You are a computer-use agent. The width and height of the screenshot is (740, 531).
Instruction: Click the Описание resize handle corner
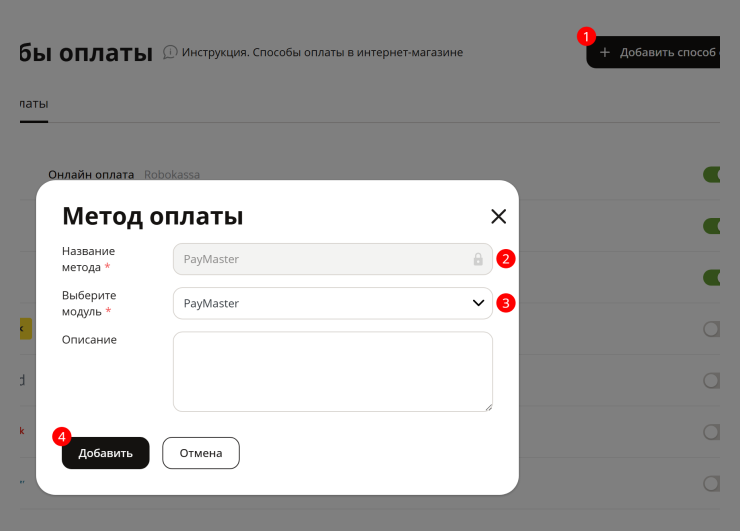[x=488, y=407]
